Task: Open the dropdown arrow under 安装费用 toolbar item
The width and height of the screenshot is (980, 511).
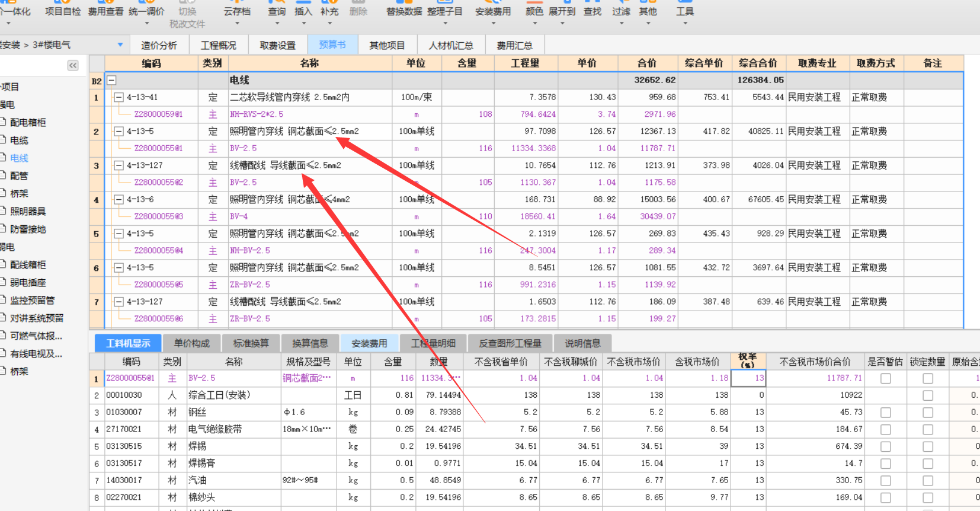Action: [x=493, y=24]
